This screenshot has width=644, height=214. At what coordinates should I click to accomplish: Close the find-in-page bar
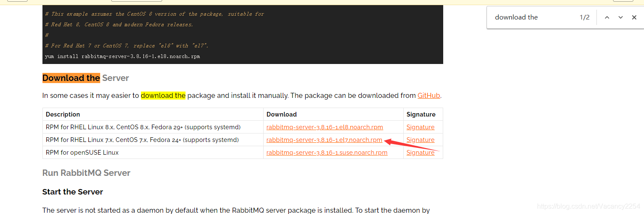click(634, 17)
